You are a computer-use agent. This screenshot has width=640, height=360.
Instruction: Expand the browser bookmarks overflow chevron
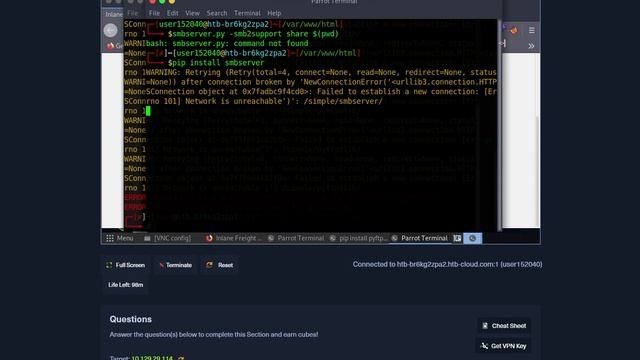(531, 46)
